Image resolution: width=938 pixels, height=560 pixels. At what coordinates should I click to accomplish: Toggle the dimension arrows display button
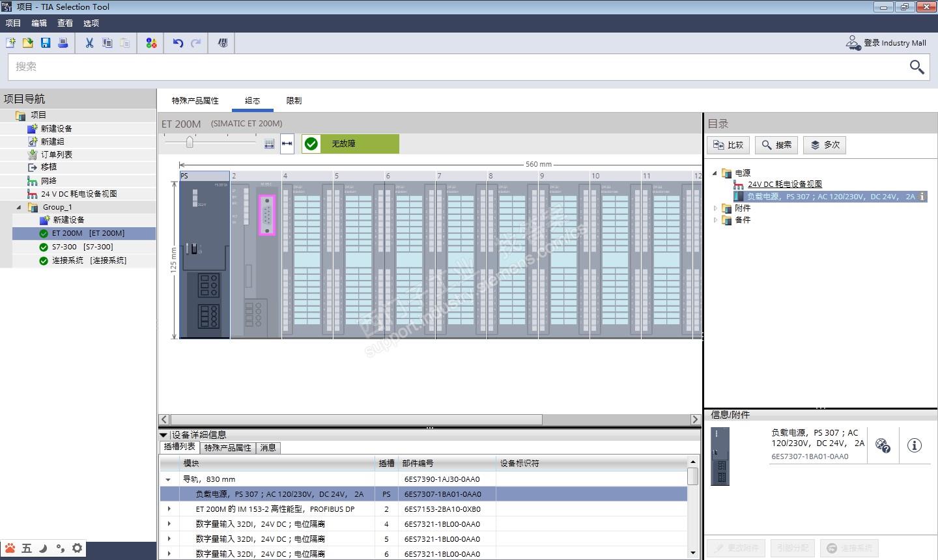click(287, 144)
